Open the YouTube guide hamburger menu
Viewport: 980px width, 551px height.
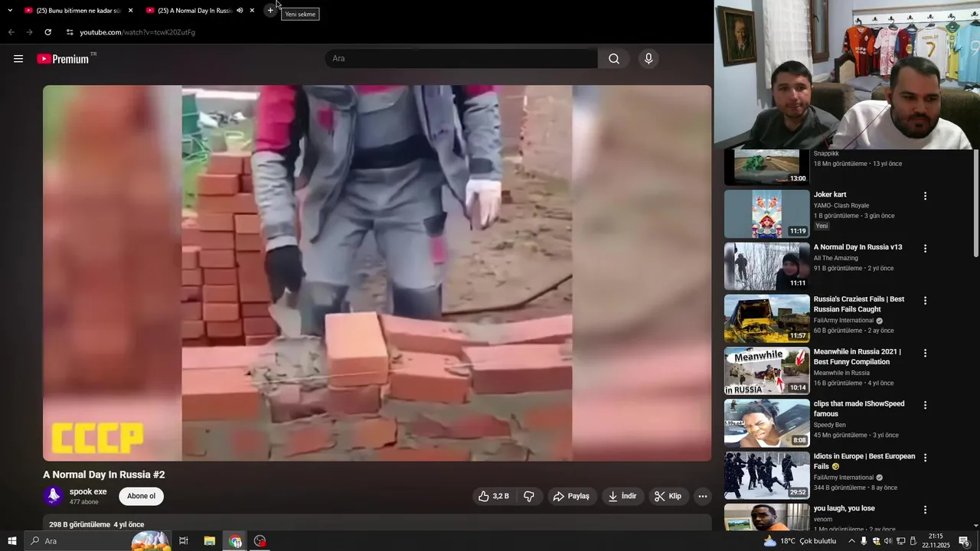coord(18,59)
